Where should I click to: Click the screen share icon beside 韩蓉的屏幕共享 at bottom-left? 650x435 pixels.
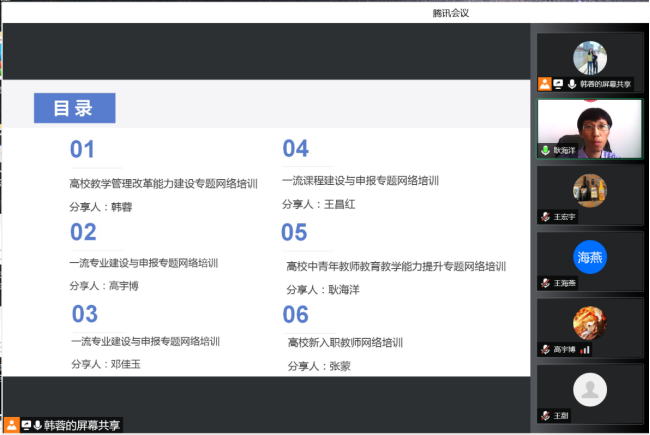click(25, 426)
